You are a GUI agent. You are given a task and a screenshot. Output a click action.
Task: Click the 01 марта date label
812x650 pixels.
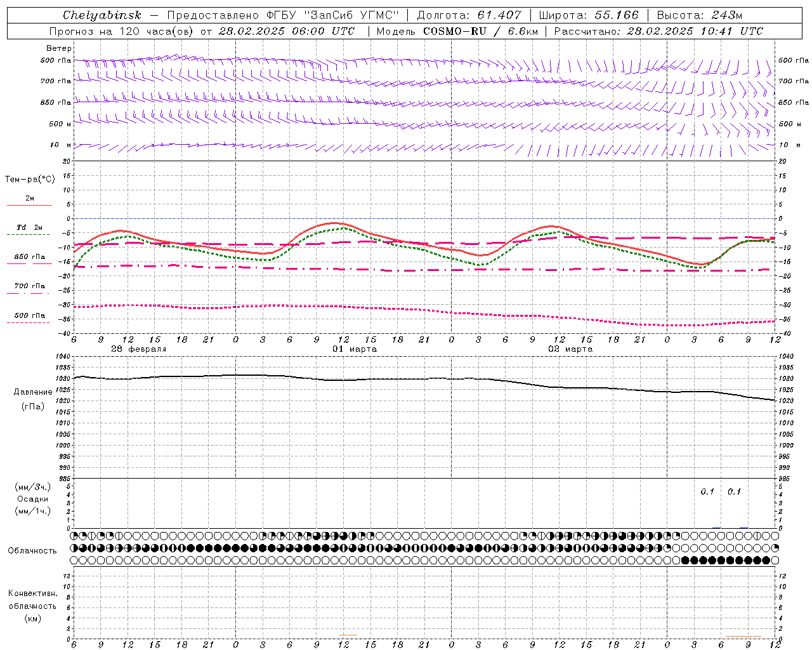[355, 349]
